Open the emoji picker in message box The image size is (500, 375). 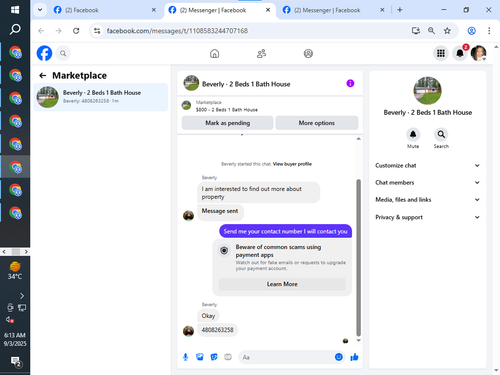(339, 357)
